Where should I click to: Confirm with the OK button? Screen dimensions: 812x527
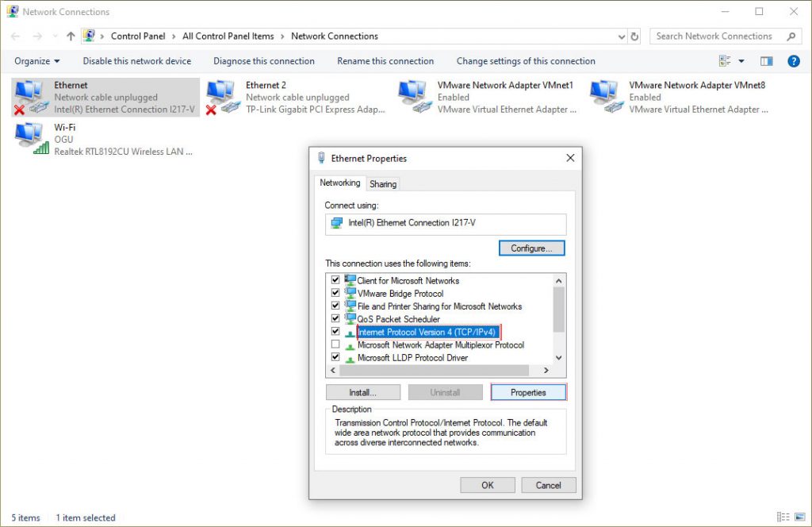tap(488, 485)
